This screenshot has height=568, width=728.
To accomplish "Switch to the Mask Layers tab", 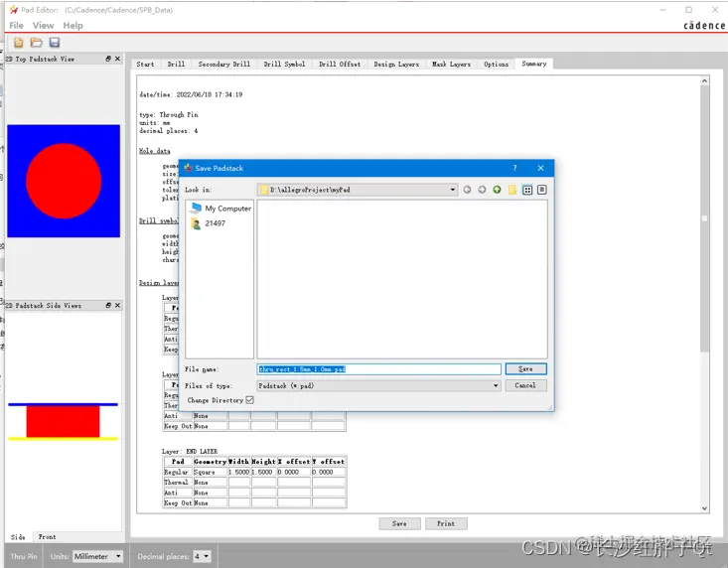I will 451,64.
